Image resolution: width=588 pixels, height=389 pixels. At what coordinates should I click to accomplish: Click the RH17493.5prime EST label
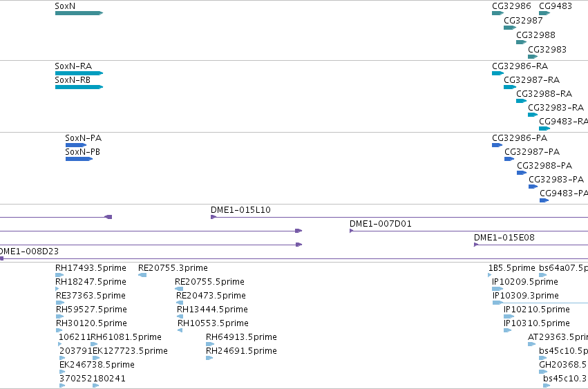click(x=91, y=268)
